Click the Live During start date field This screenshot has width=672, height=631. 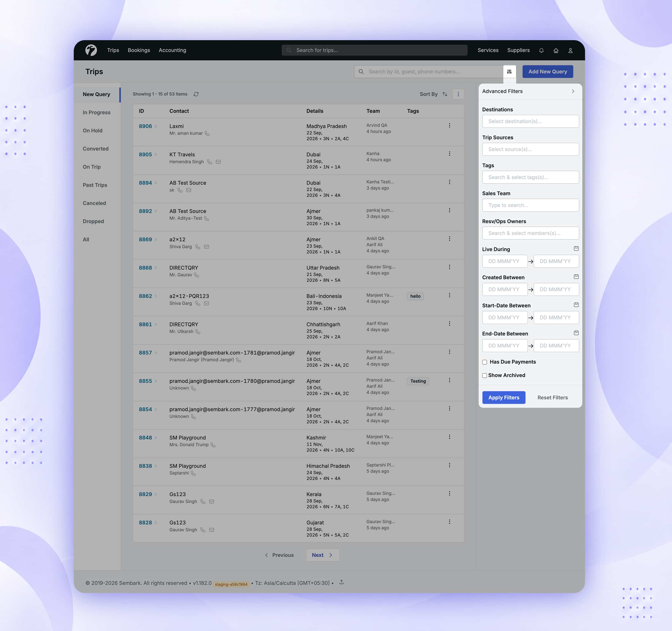point(505,262)
